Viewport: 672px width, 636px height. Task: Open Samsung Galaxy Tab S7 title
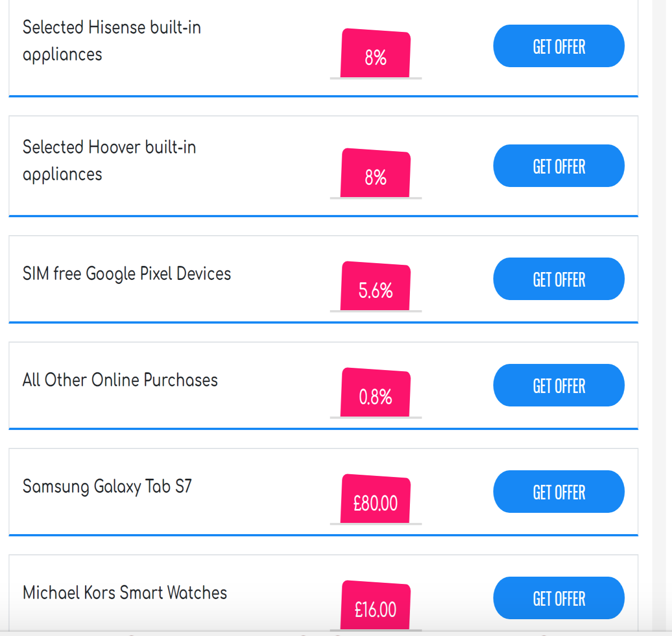coord(107,487)
